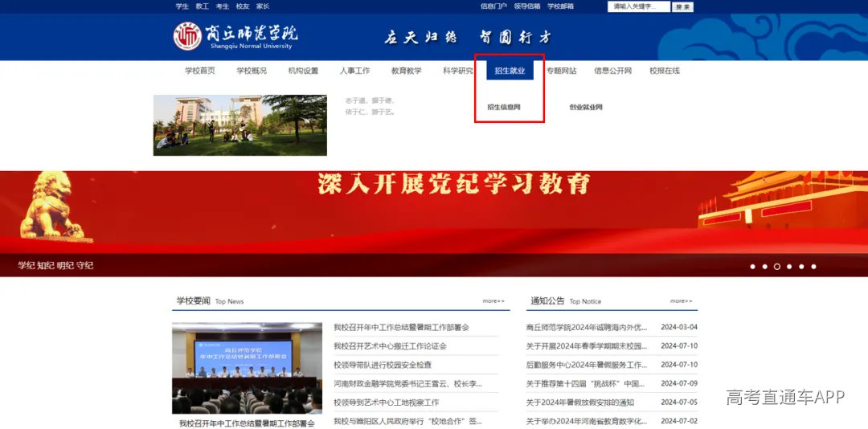The image size is (868, 429).
Task: Open notice 商丘师范学院2024年诚聘海内外优...
Action: [586, 328]
